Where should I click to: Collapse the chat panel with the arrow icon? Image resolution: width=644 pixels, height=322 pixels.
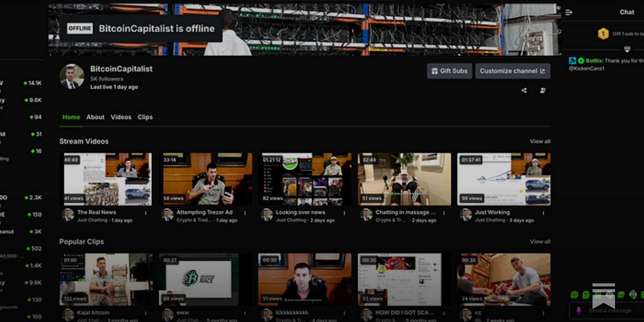click(569, 12)
